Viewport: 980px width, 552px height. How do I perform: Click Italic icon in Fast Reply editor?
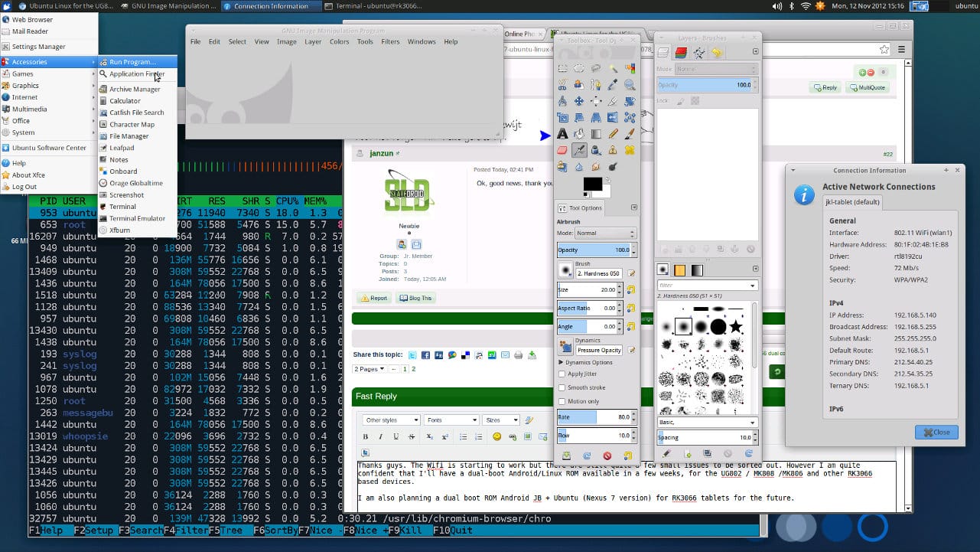coord(380,436)
